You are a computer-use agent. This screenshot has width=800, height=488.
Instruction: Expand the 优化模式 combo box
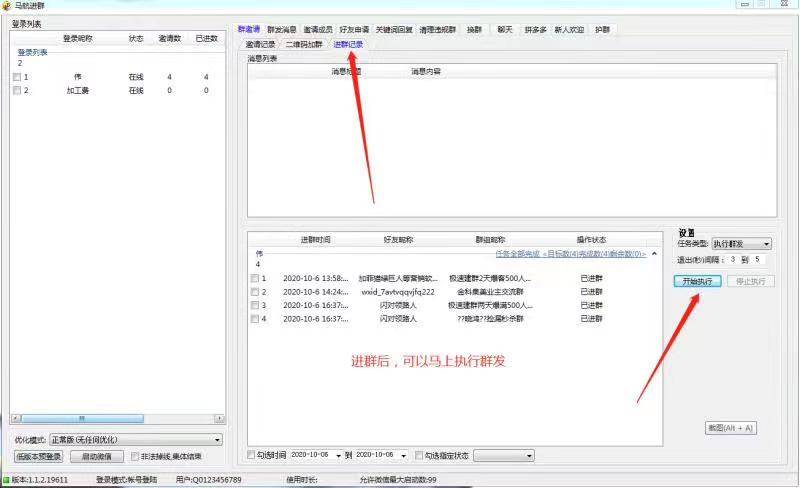[218, 439]
